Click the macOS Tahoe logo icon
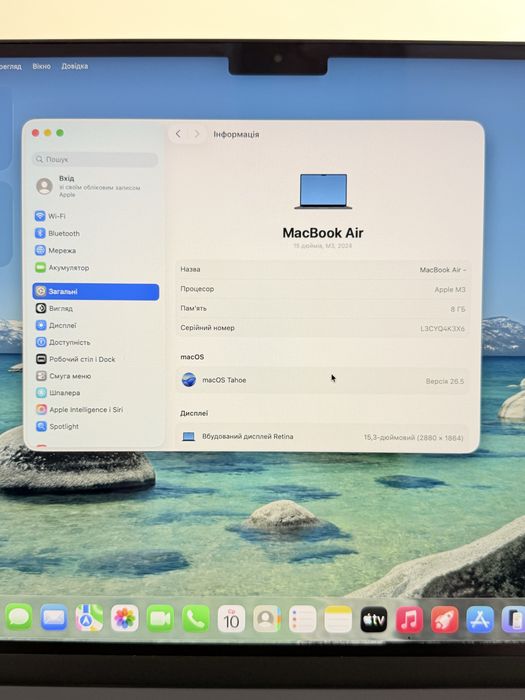The height and width of the screenshot is (700, 525). point(189,380)
